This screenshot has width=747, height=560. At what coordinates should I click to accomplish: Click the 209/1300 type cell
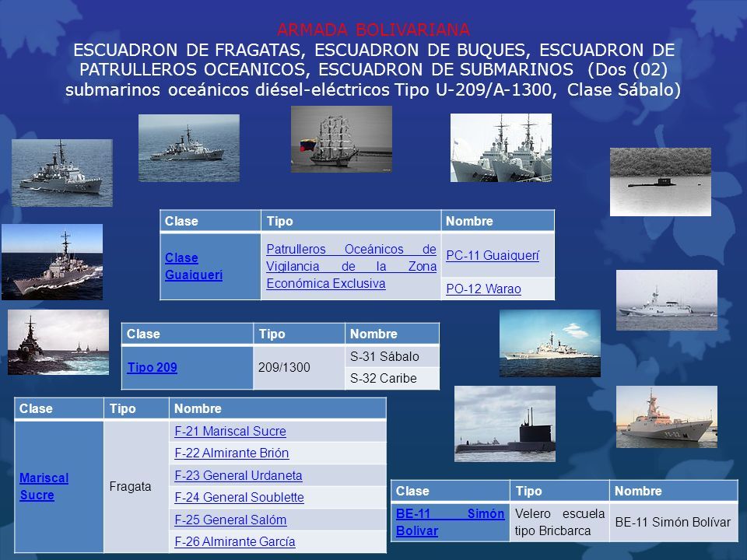299,368
